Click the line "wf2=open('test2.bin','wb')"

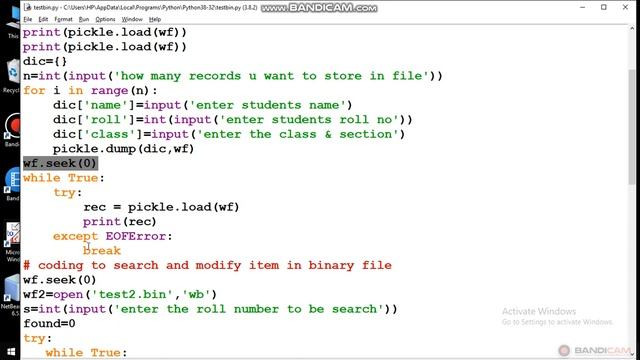point(120,294)
